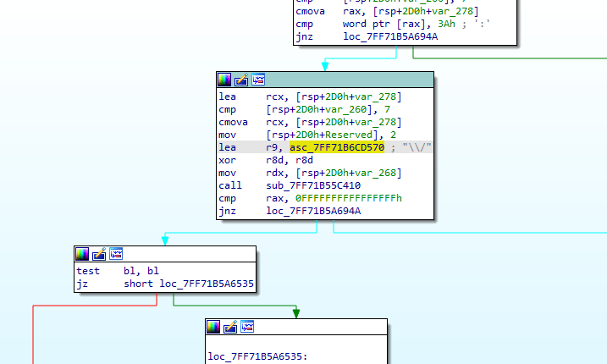The width and height of the screenshot is (607, 364).
Task: Set node color for loc_7FF71B5A6535 block
Action: 214,326
